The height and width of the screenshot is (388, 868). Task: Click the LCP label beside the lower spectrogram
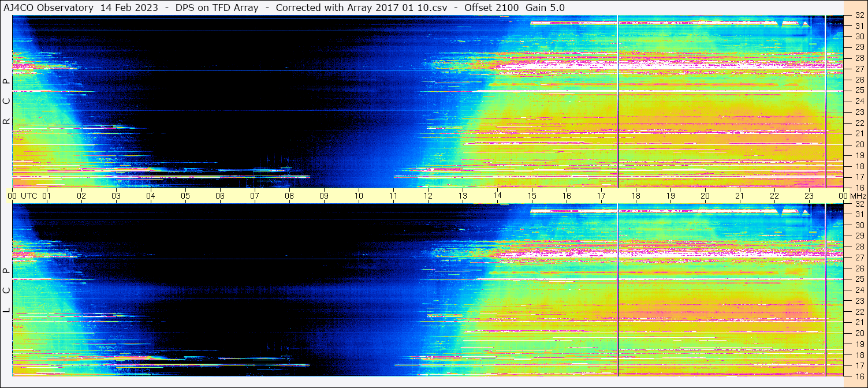click(x=6, y=290)
